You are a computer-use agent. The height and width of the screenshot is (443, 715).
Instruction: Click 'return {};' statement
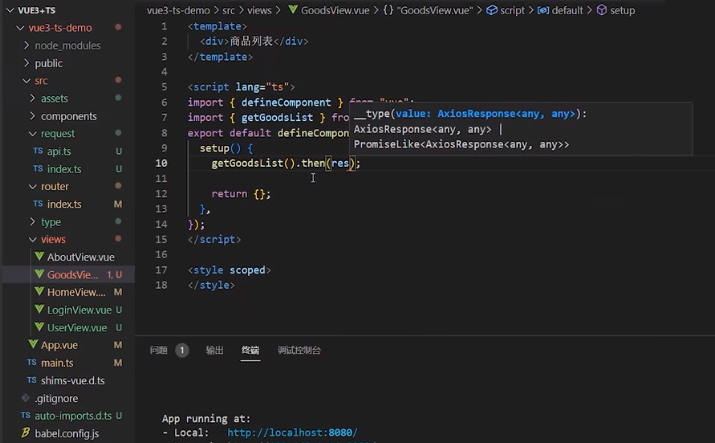(x=241, y=194)
